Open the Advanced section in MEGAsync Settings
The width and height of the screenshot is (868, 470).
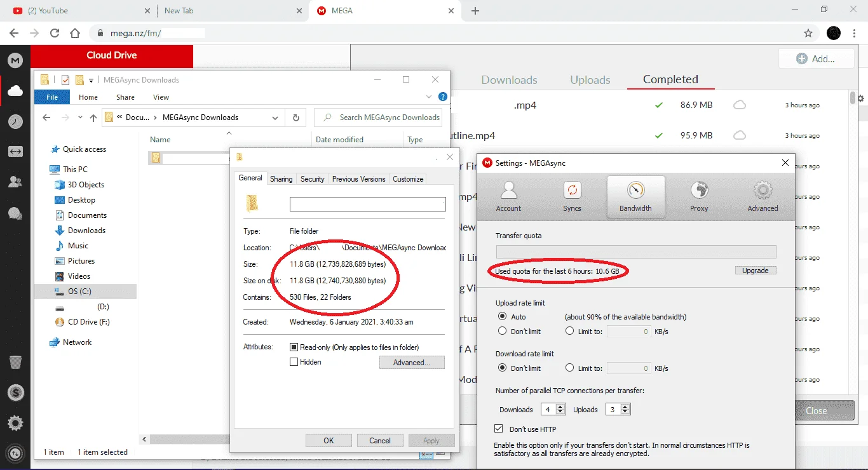(763, 196)
